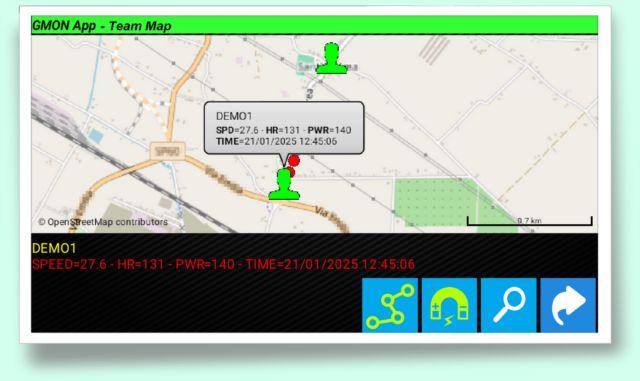Click the upper red track dot
640x381 pixels.
293,160
